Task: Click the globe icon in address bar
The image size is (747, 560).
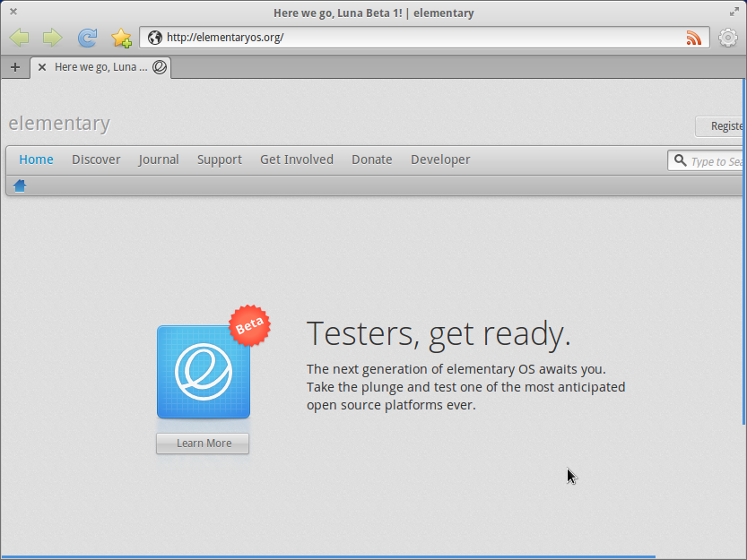Action: pos(155,37)
